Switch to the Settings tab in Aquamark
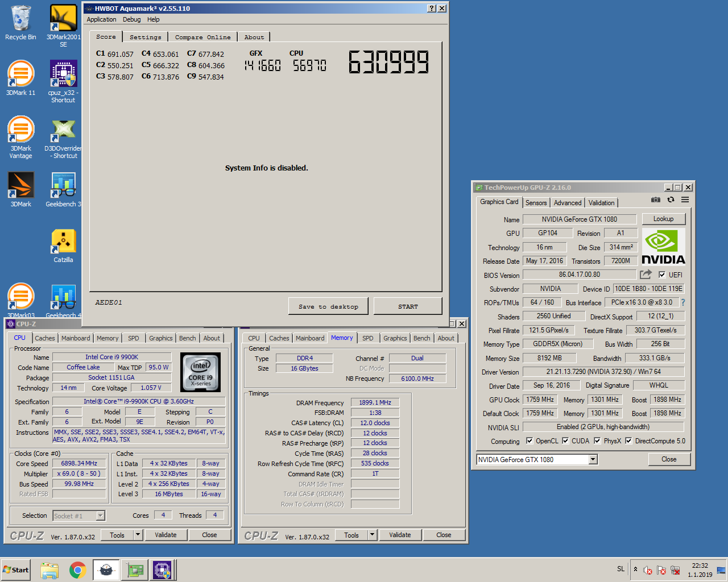This screenshot has width=728, height=582. tap(146, 37)
